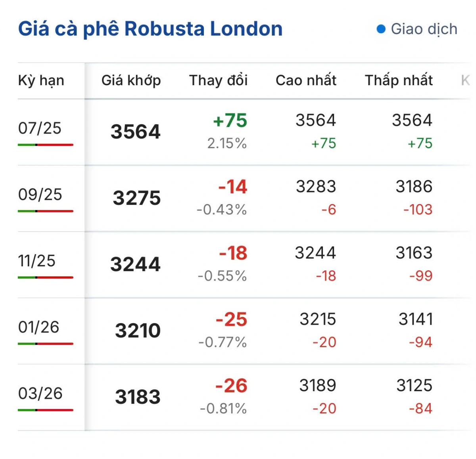The image size is (476, 459).
Task: Click the -26 change value for 03/26
Action: (x=231, y=386)
